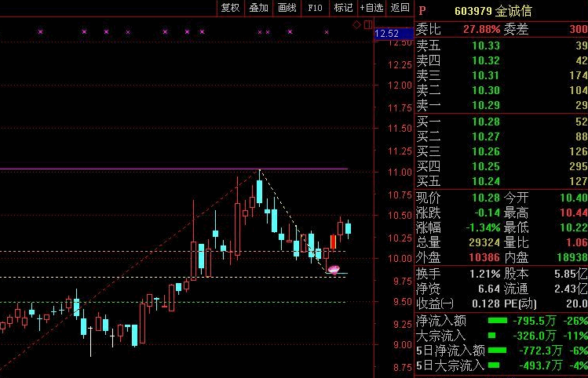Viewport: 588px width, 378px height.
Task: Open the 复权 adjustment option
Action: (x=230, y=8)
